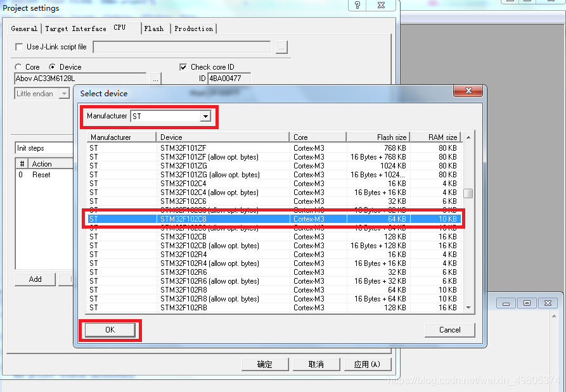Close the Project settings window

[x=381, y=5]
